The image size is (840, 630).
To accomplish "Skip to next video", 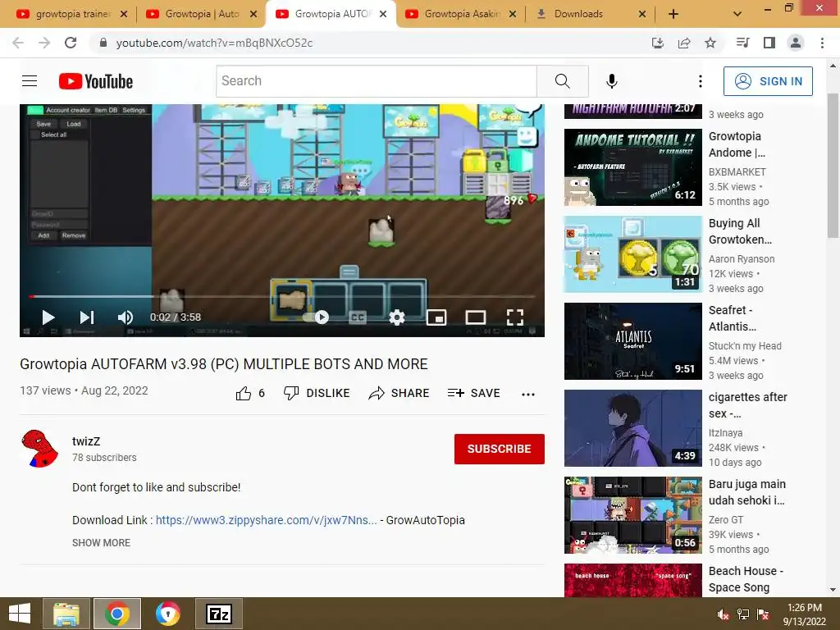I will pos(87,317).
